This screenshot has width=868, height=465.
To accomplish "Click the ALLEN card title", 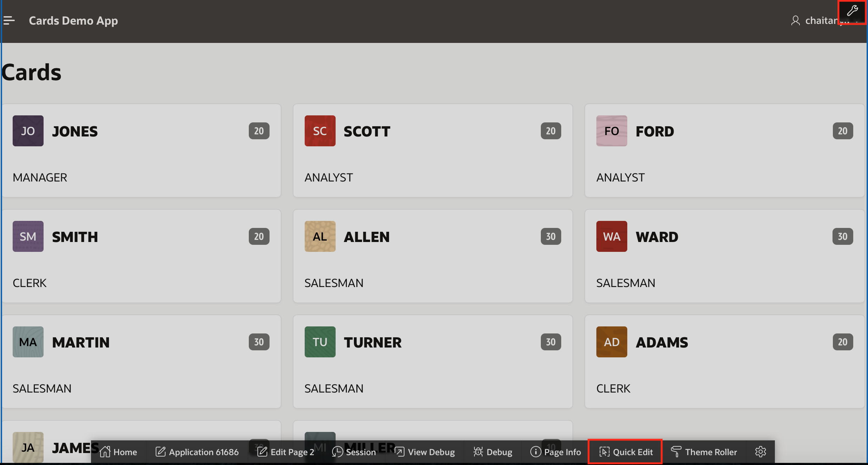I will 367,237.
